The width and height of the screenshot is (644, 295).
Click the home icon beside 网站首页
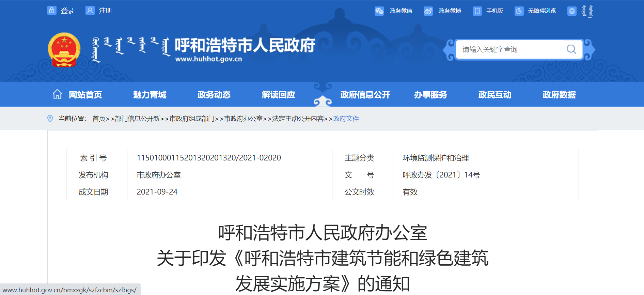pyautogui.click(x=58, y=94)
